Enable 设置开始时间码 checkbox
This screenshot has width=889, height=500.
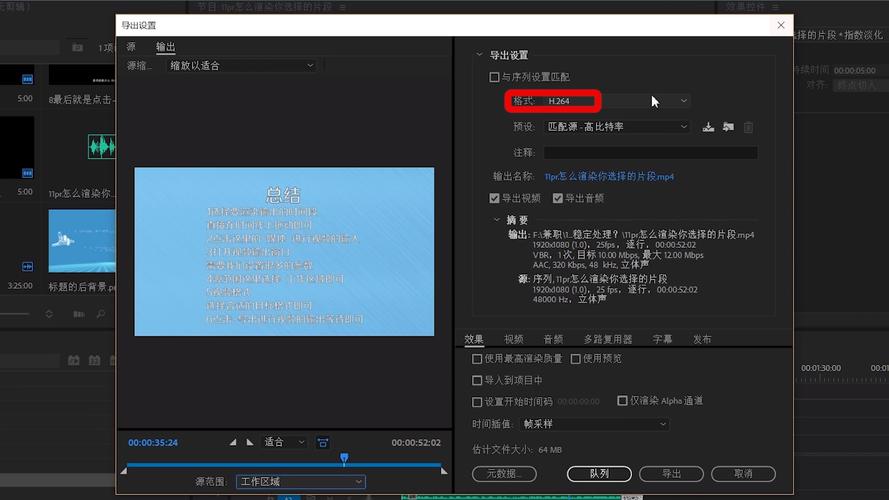pyautogui.click(x=477, y=402)
